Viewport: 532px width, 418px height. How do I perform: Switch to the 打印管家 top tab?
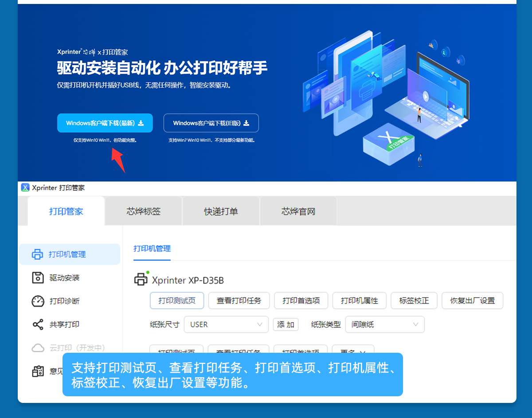[66, 211]
